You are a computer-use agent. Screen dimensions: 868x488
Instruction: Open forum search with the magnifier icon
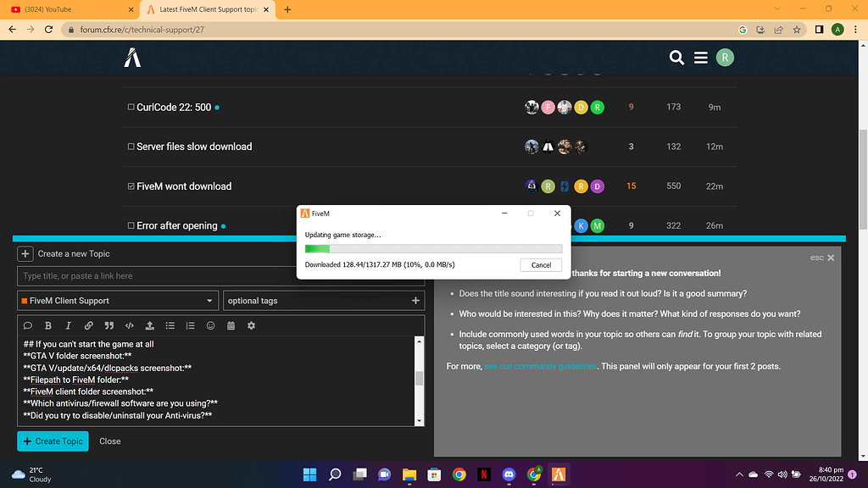coord(676,58)
